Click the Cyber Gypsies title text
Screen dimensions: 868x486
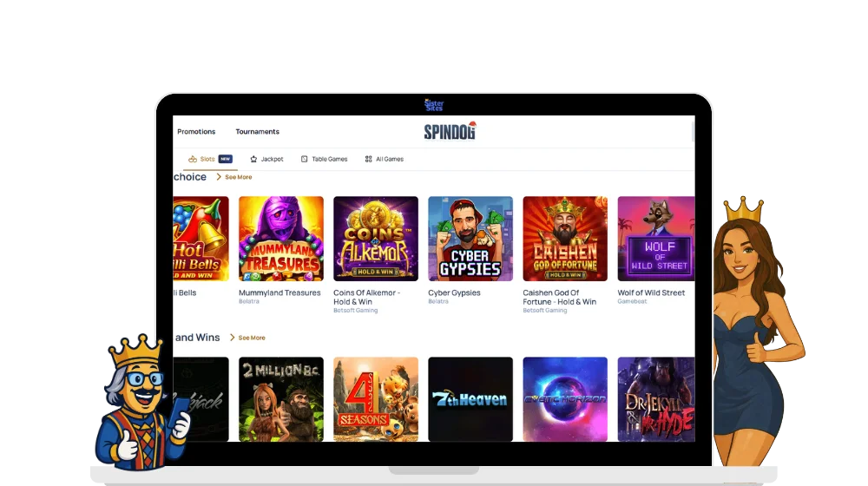pos(455,292)
